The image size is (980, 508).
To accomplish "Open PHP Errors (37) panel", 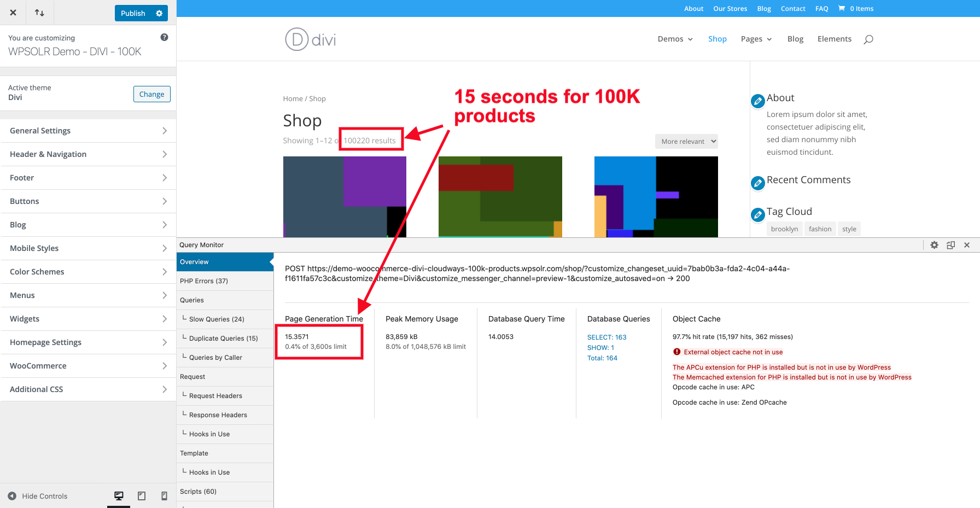I will [225, 281].
